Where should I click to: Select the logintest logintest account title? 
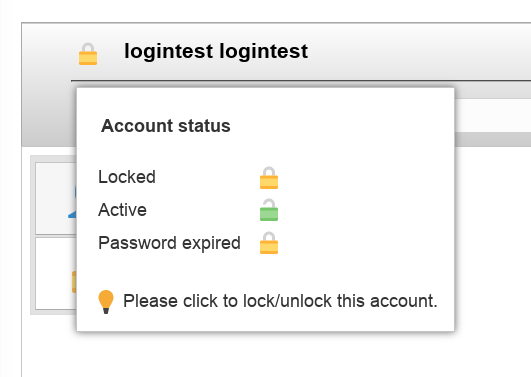[x=216, y=51]
